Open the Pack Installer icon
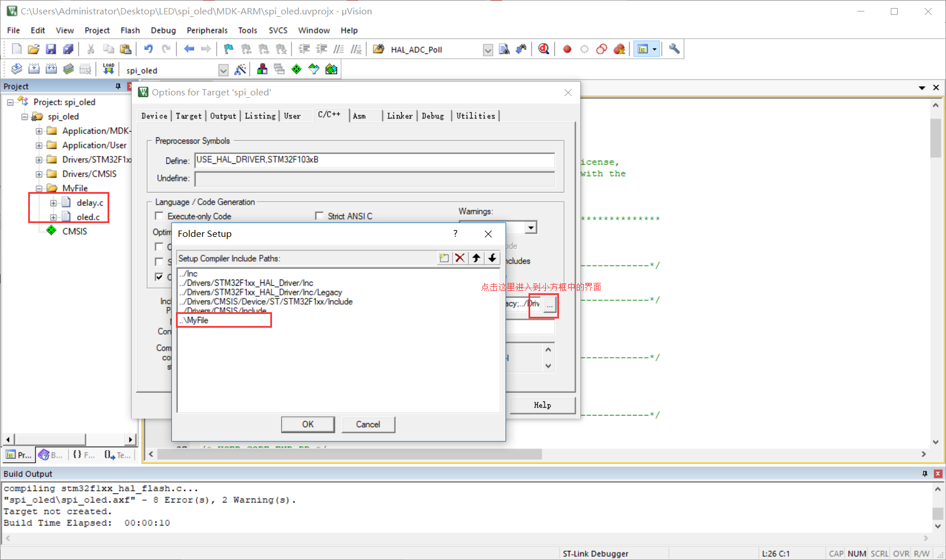The image size is (946, 560). [331, 70]
